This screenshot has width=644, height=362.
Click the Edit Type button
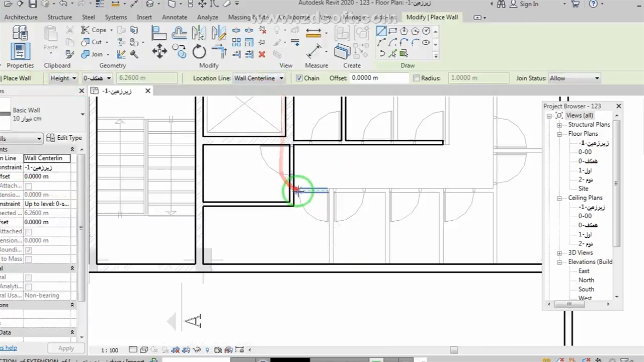click(64, 138)
